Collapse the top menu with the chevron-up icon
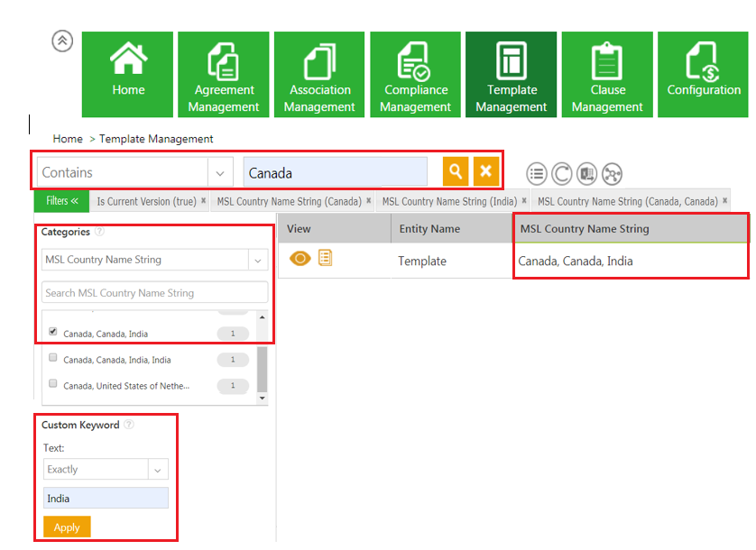Image resolution: width=756 pixels, height=550 pixels. (x=62, y=41)
